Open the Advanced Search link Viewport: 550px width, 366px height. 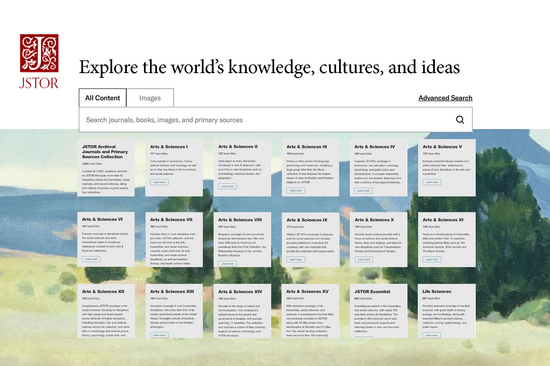(445, 98)
